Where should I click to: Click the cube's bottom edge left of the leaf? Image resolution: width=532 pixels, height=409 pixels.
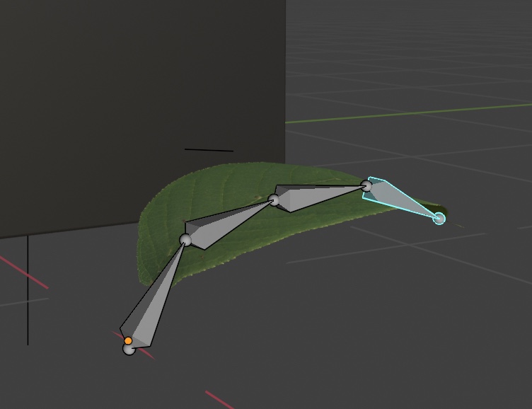pos(71,230)
